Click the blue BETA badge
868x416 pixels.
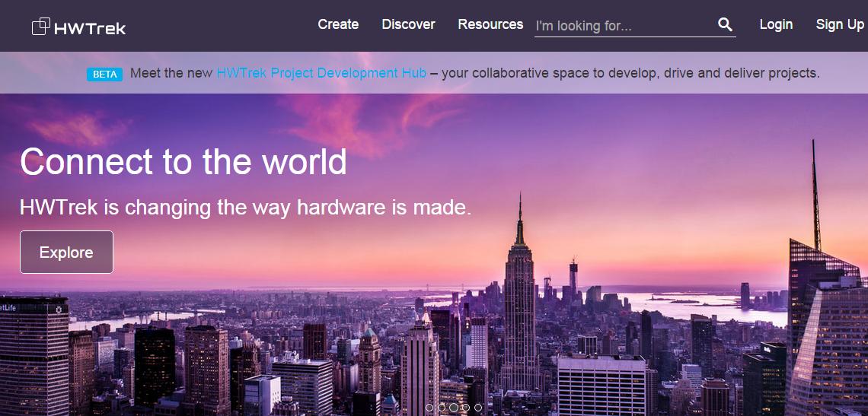104,74
